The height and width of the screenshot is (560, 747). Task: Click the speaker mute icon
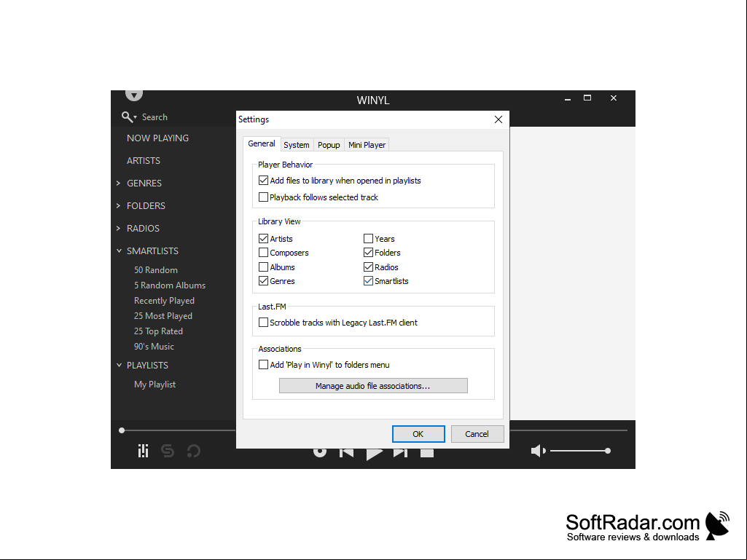[539, 451]
